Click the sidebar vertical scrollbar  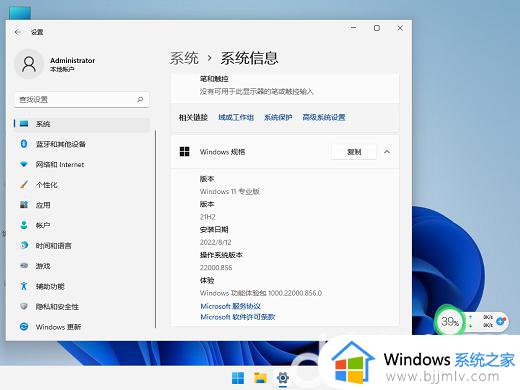click(155, 229)
